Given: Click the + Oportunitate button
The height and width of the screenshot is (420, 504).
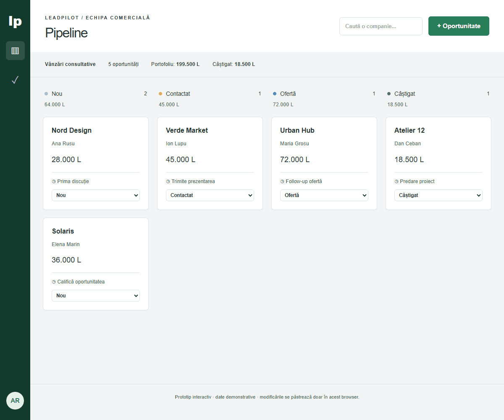Looking at the screenshot, I should pos(459,26).
